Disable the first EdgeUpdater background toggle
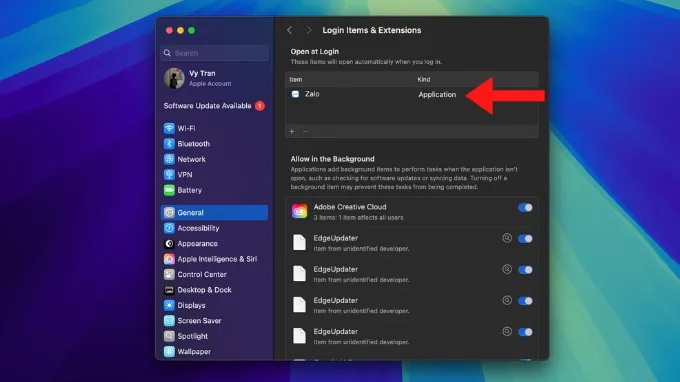 pos(525,239)
